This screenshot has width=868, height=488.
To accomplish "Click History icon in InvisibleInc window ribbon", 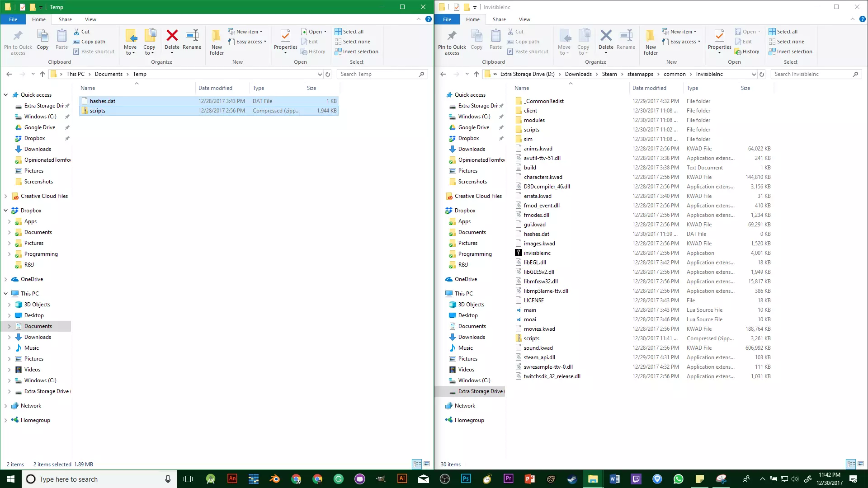I will coord(747,52).
